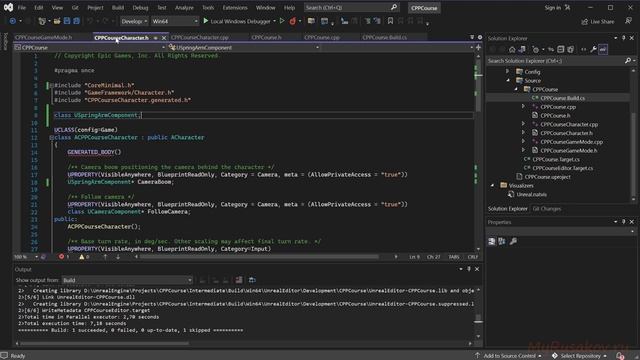
Task: Toggle pin on the Properties panel
Action: pyautogui.click(x=624, y=222)
